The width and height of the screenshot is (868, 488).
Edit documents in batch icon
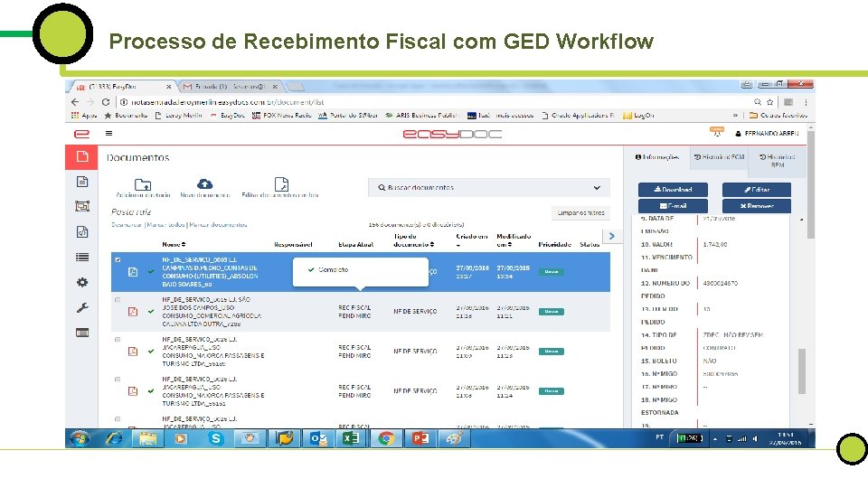281,183
